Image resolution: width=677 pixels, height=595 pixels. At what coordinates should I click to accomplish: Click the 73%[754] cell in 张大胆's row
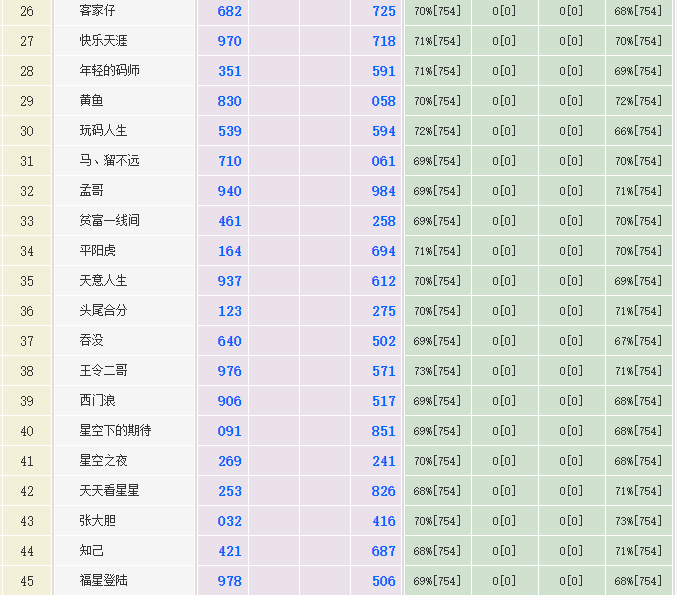638,521
